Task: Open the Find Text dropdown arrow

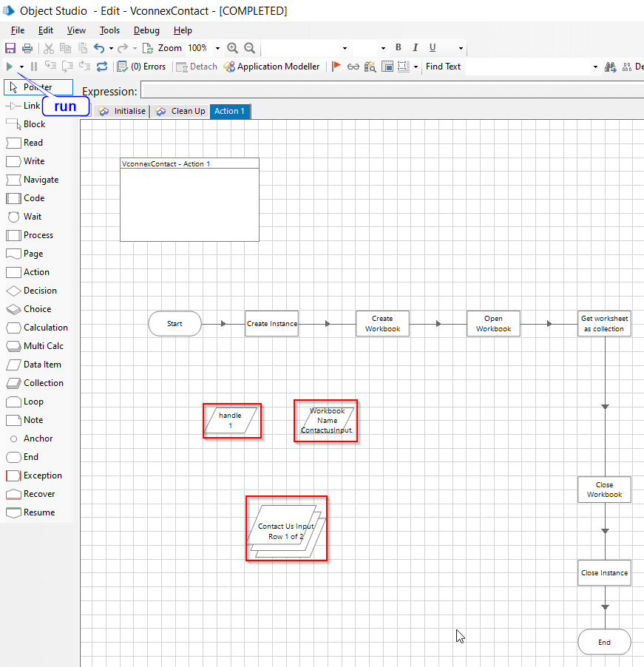Action: click(596, 67)
